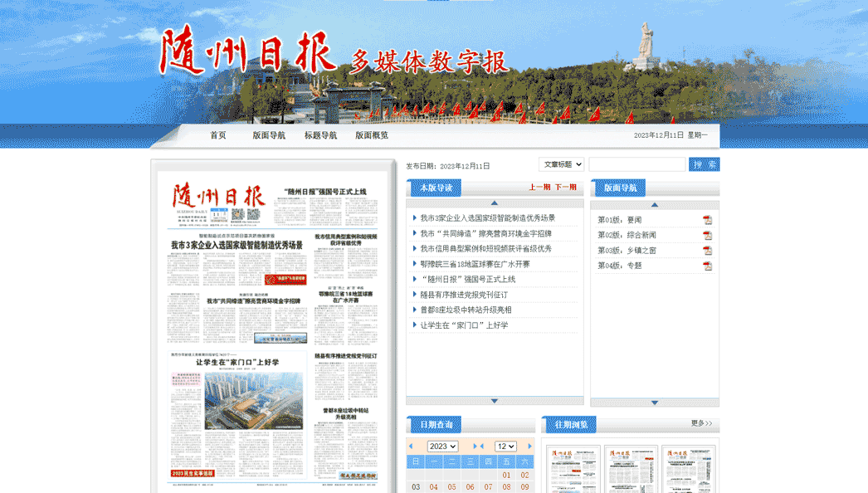Image resolution: width=868 pixels, height=493 pixels.
Task: Select 第02版：综合新闻 page
Action: [627, 235]
